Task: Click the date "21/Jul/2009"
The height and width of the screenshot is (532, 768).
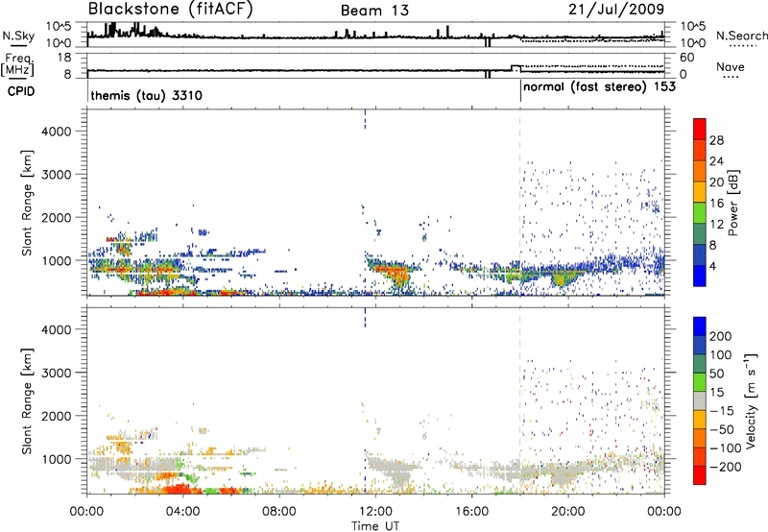Action: [616, 10]
